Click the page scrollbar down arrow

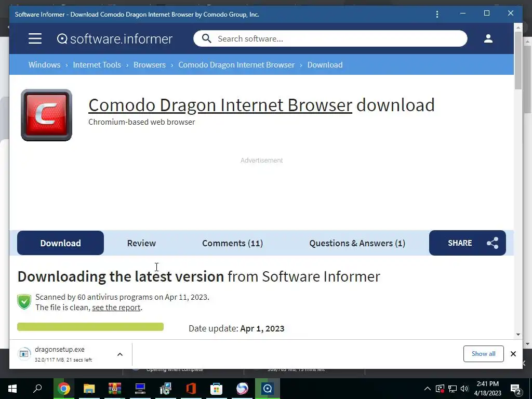tap(518, 335)
